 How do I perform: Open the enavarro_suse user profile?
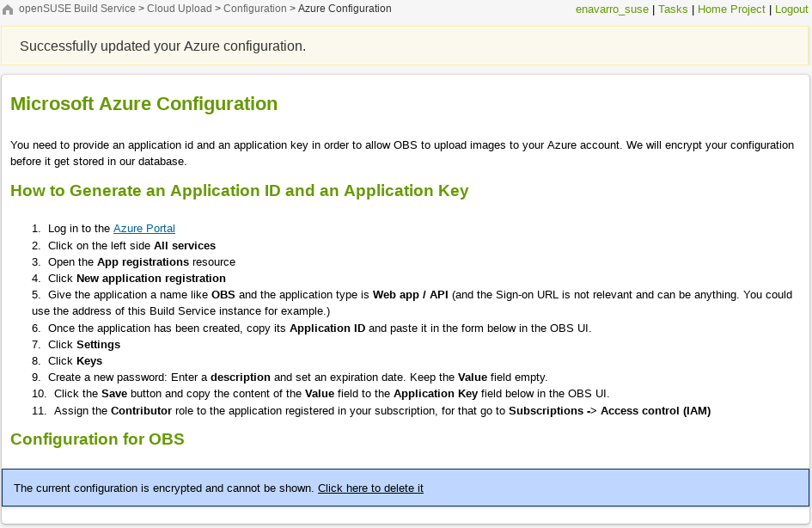tap(612, 9)
